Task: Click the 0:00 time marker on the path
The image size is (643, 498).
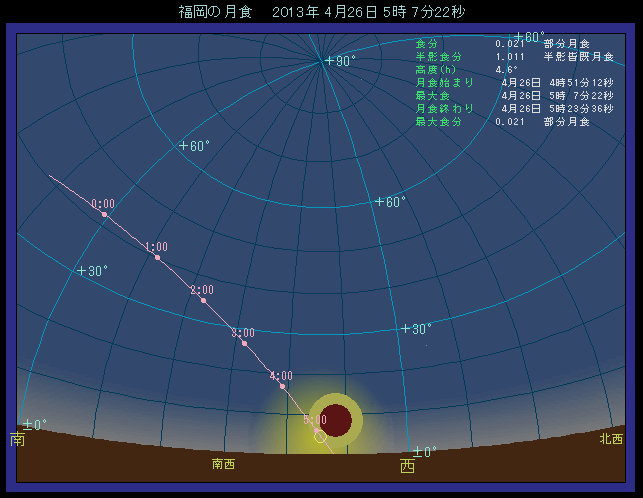Action: tap(104, 214)
